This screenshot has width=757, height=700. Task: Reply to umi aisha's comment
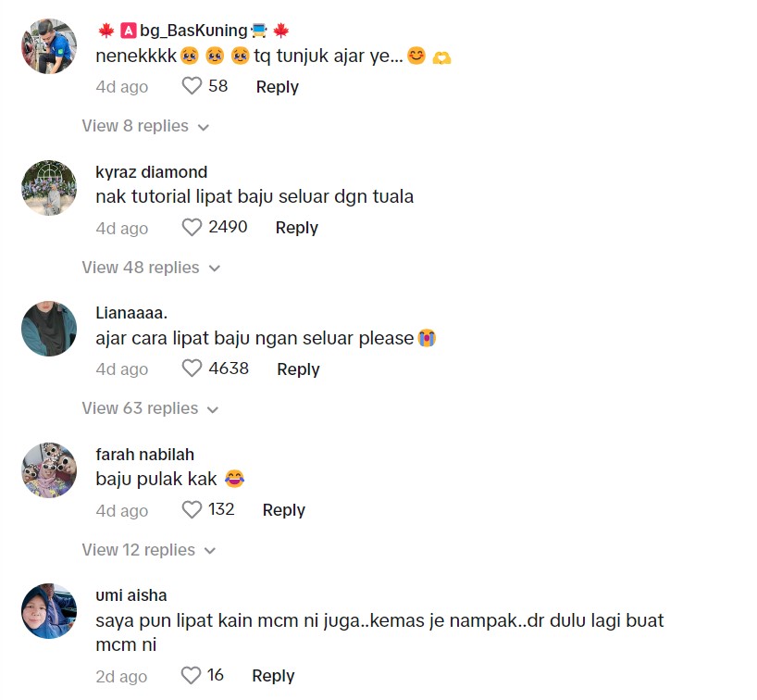[273, 676]
